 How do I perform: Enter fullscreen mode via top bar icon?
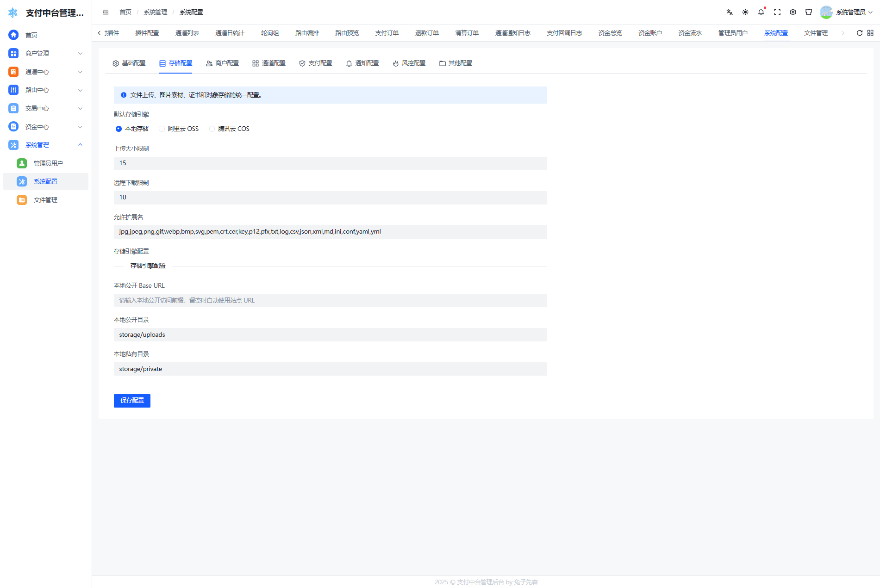click(x=777, y=12)
